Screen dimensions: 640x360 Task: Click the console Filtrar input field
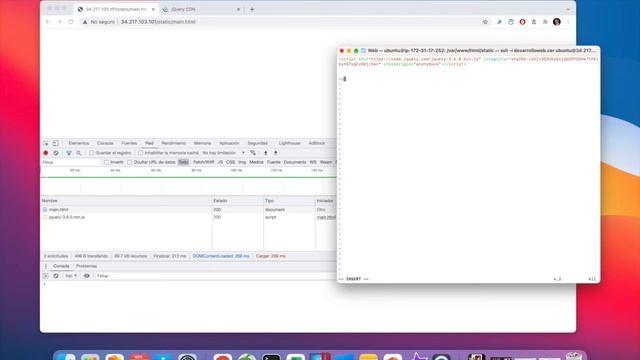216,276
